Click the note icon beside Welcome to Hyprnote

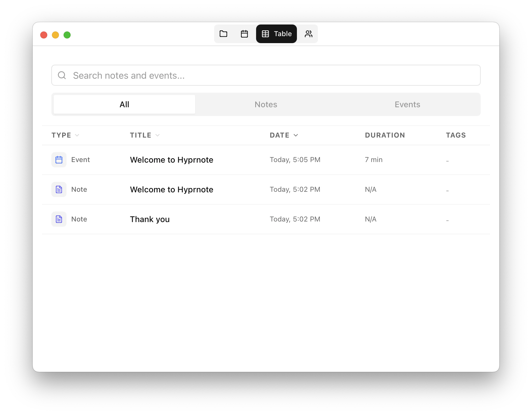point(59,189)
